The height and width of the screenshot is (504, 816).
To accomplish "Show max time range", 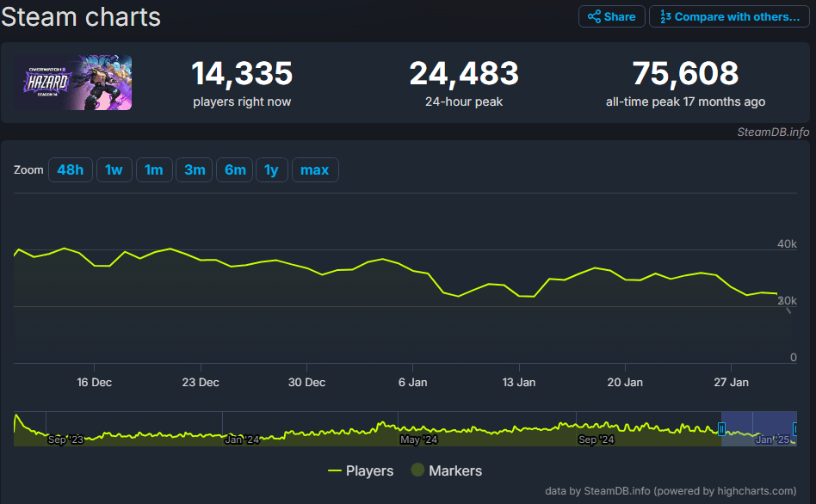I will (315, 170).
